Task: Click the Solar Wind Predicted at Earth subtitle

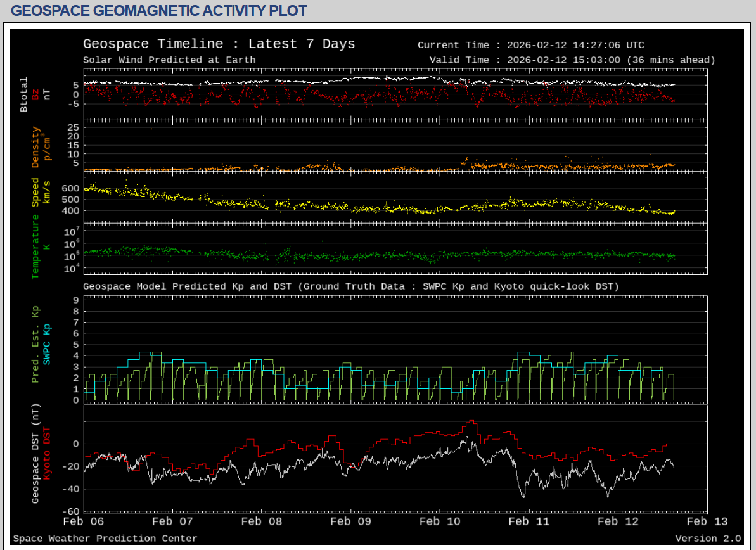Action: [x=169, y=60]
